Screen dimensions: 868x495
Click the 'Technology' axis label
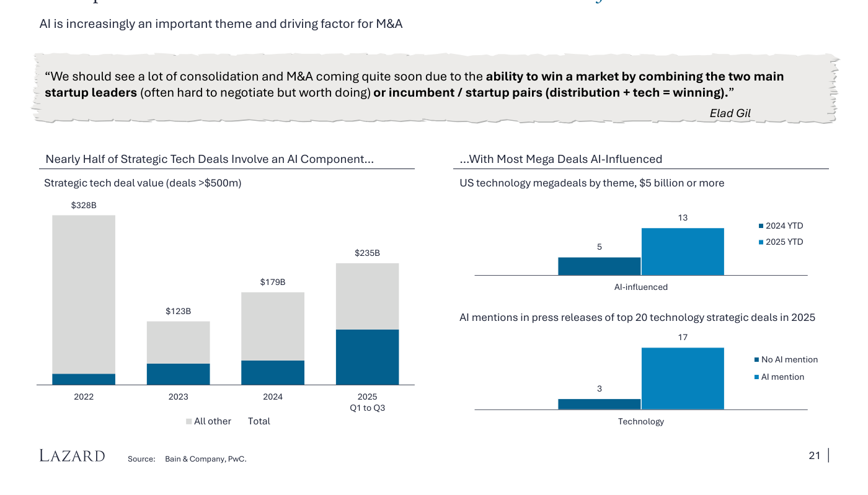(641, 422)
